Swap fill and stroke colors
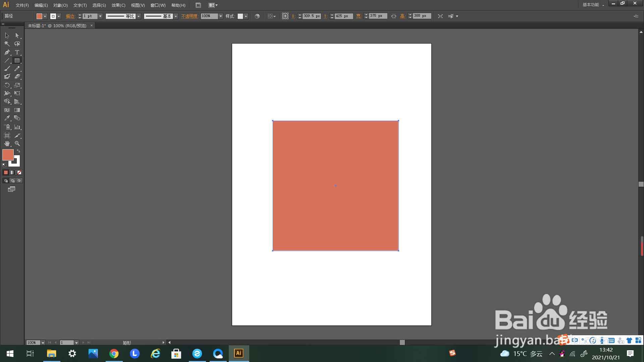644x362 pixels. tap(18, 151)
